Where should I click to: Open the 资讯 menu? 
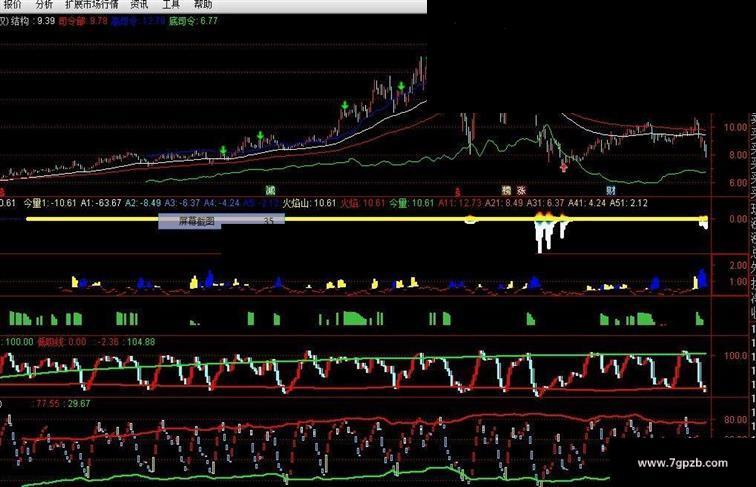coord(139,4)
